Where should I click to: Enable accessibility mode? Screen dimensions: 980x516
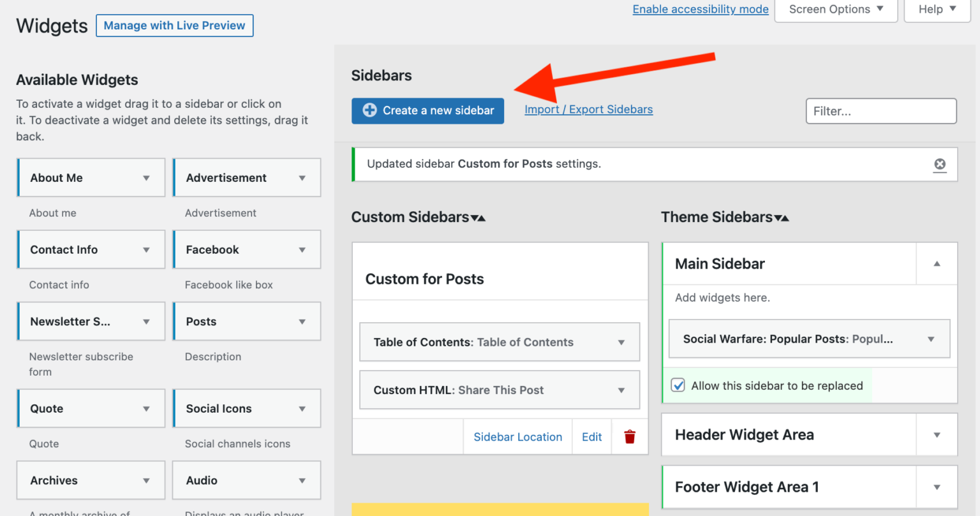point(700,9)
